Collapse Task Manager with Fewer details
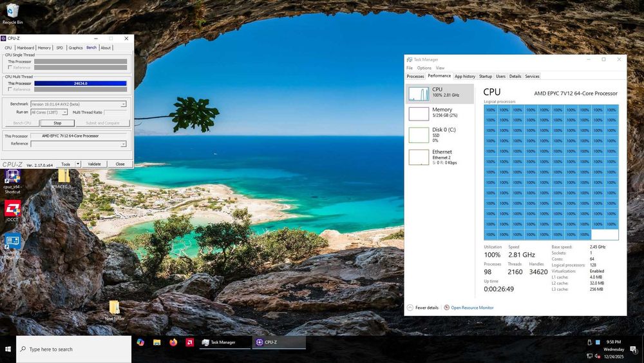This screenshot has width=644, height=363. (x=422, y=308)
